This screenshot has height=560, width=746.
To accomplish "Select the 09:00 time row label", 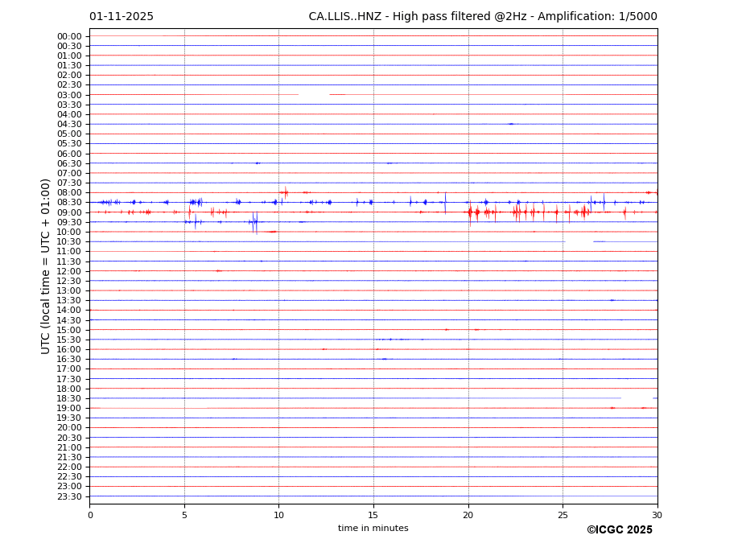I will (69, 212).
